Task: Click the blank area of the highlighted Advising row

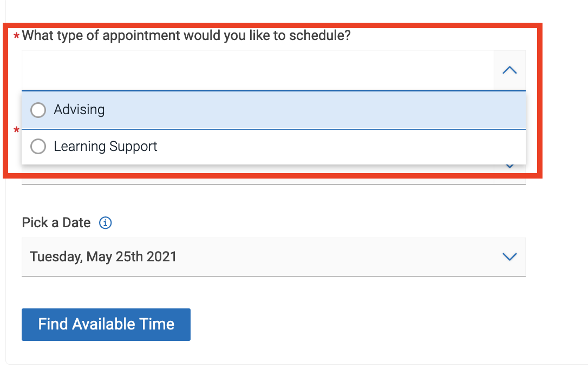Action: [x=315, y=110]
